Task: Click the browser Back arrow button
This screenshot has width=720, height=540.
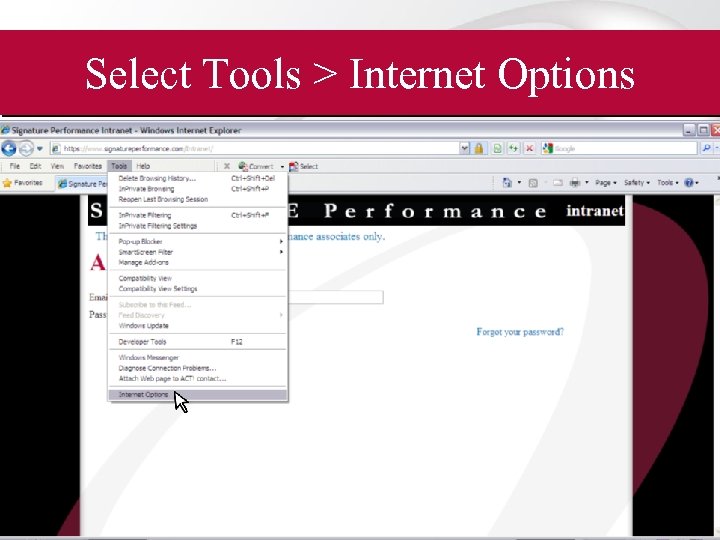Action: coord(9,148)
